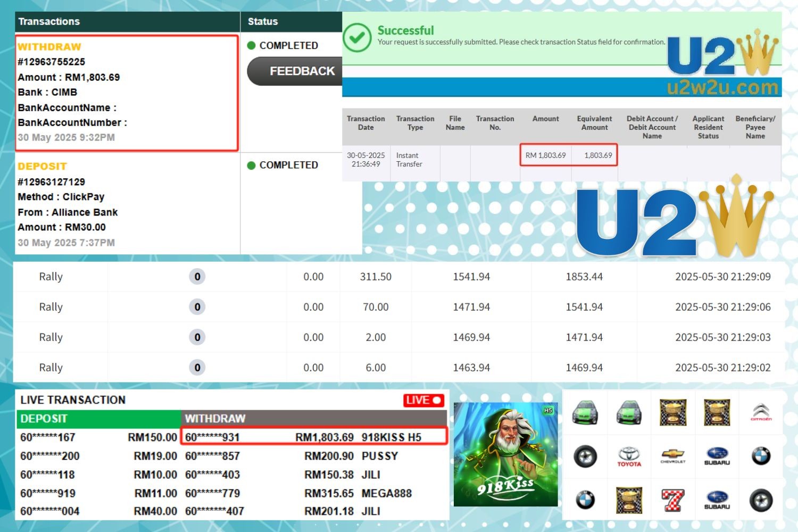Click the FEEDBACK button
The width and height of the screenshot is (798, 532).
point(295,71)
